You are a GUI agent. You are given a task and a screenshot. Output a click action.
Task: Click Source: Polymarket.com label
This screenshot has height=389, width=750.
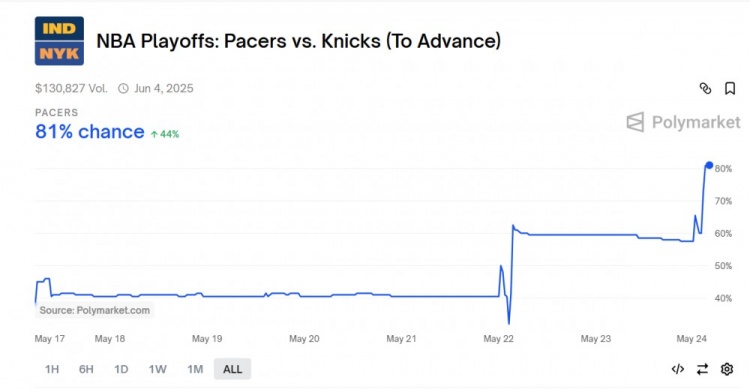95,310
